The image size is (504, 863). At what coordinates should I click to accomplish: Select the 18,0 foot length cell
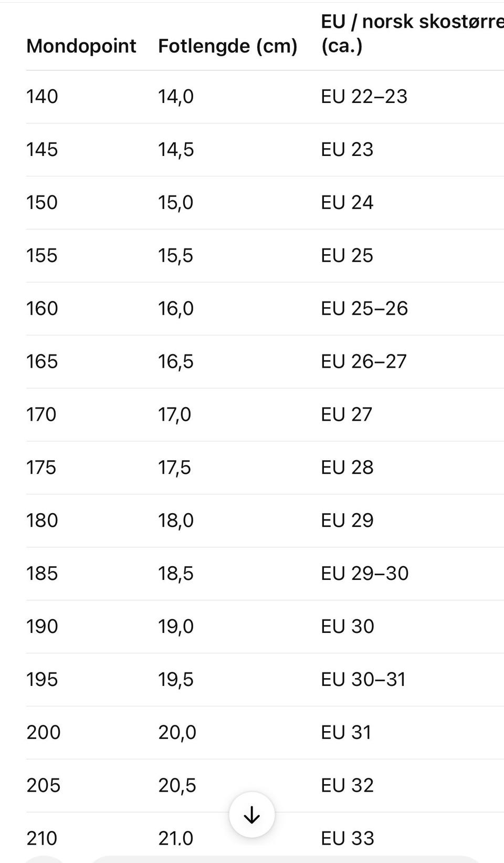[x=176, y=521]
